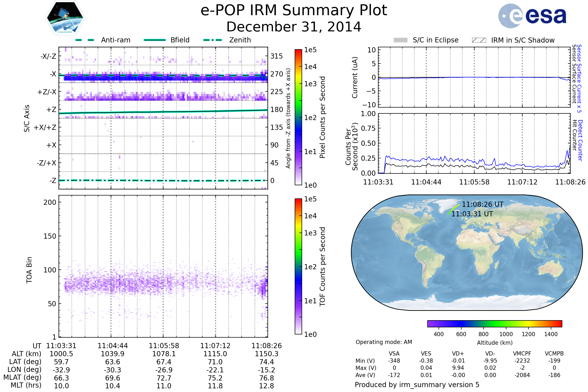Click the Operating mode: AM text
The width and height of the screenshot is (588, 392).
pos(384,342)
